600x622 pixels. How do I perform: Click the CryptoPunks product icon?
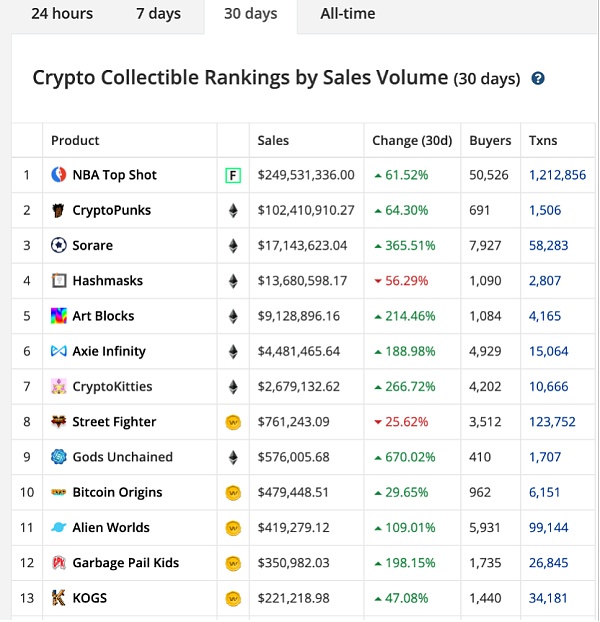tap(59, 211)
